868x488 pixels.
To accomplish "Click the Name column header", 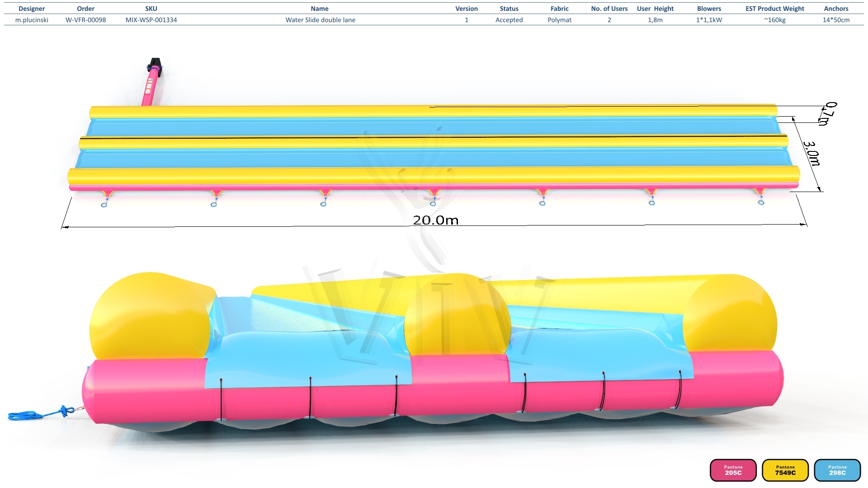I will pyautogui.click(x=320, y=9).
